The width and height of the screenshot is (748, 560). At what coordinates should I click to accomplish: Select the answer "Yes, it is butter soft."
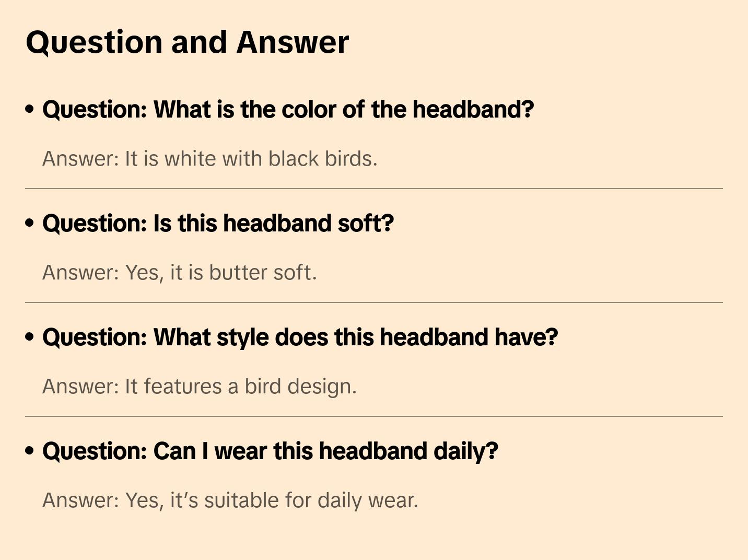click(x=179, y=273)
